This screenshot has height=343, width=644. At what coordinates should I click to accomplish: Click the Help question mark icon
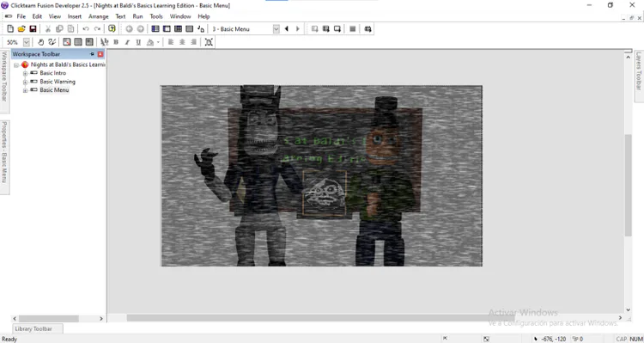112,28
